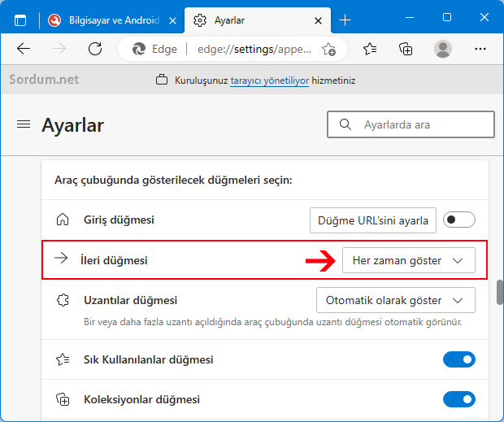This screenshot has width=504, height=422.
Task: Click the forward navigation arrow
Action: [59, 49]
